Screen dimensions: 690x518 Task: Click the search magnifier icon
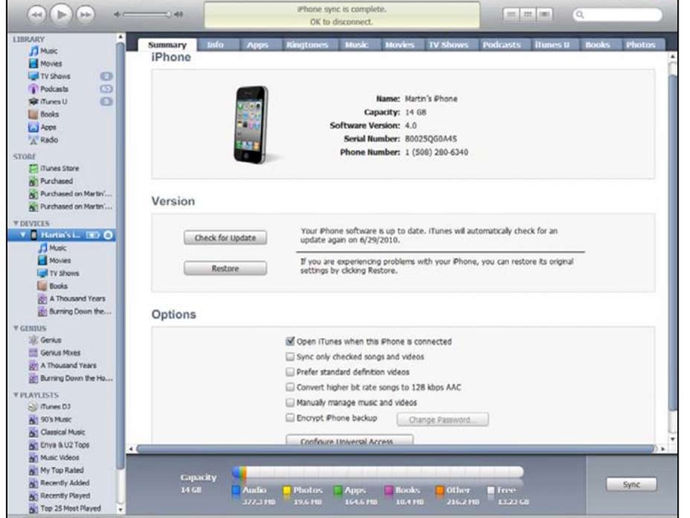(x=580, y=15)
